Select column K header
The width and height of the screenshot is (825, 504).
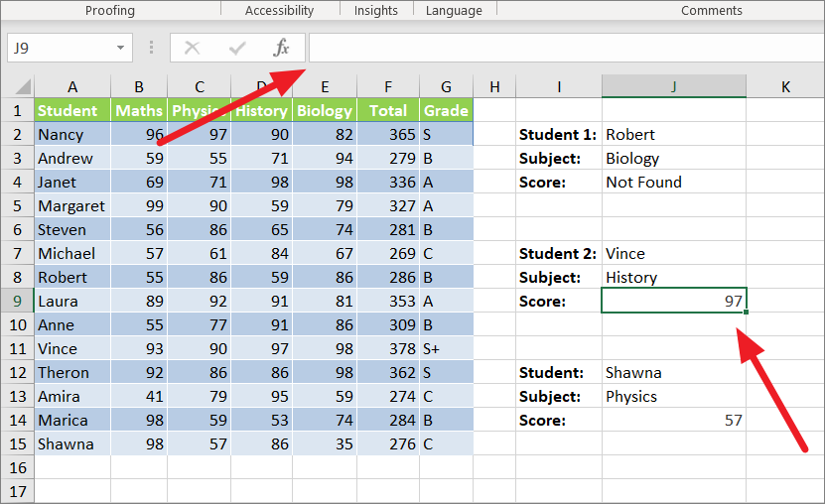785,86
